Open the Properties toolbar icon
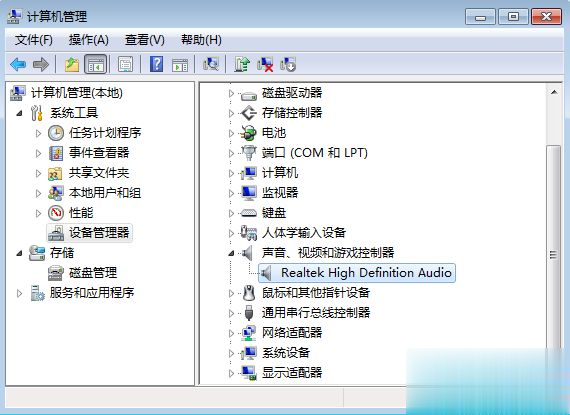The image size is (570, 415). tap(125, 65)
